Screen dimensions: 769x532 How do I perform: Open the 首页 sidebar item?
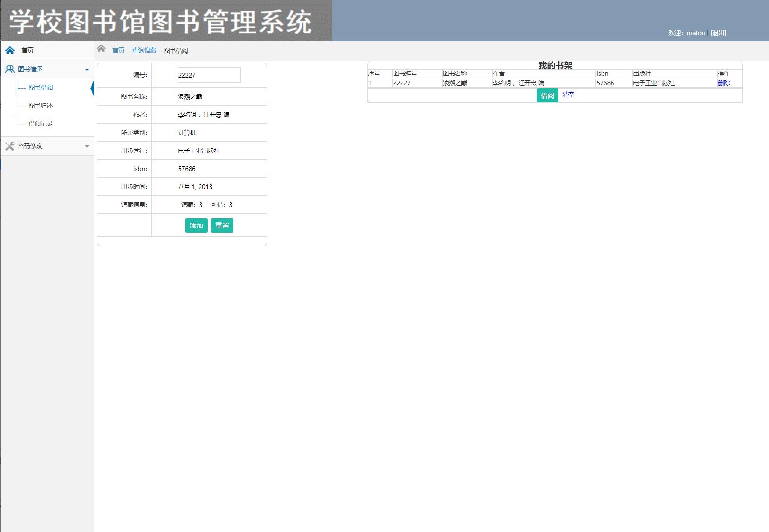coord(27,50)
